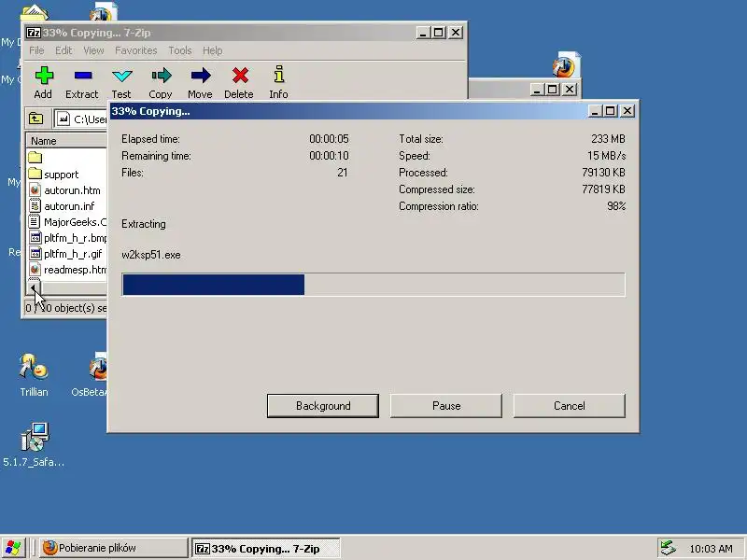This screenshot has width=747, height=560.
Task: Open the Help menu in 7-Zip
Action: 213,50
